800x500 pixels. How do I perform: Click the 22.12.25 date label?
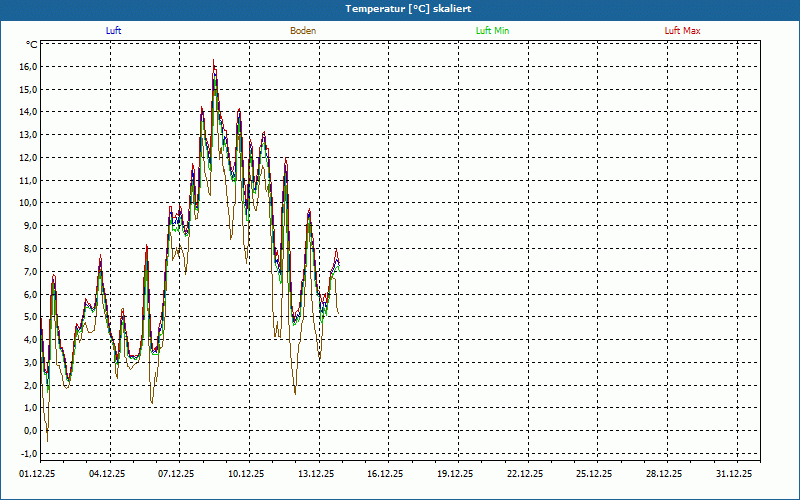pyautogui.click(x=525, y=474)
